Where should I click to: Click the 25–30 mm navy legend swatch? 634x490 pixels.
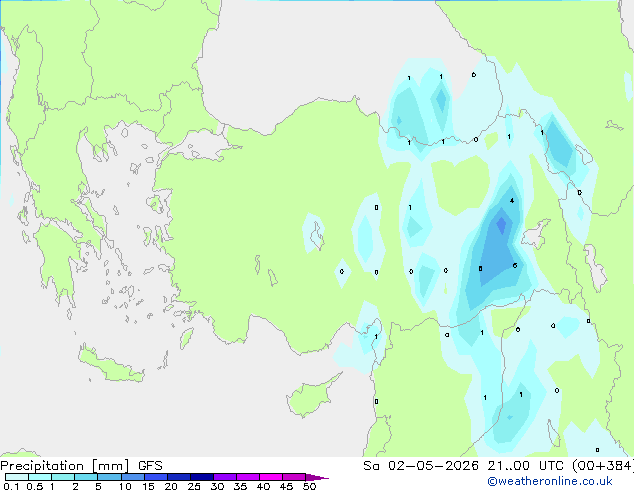[x=202, y=477]
